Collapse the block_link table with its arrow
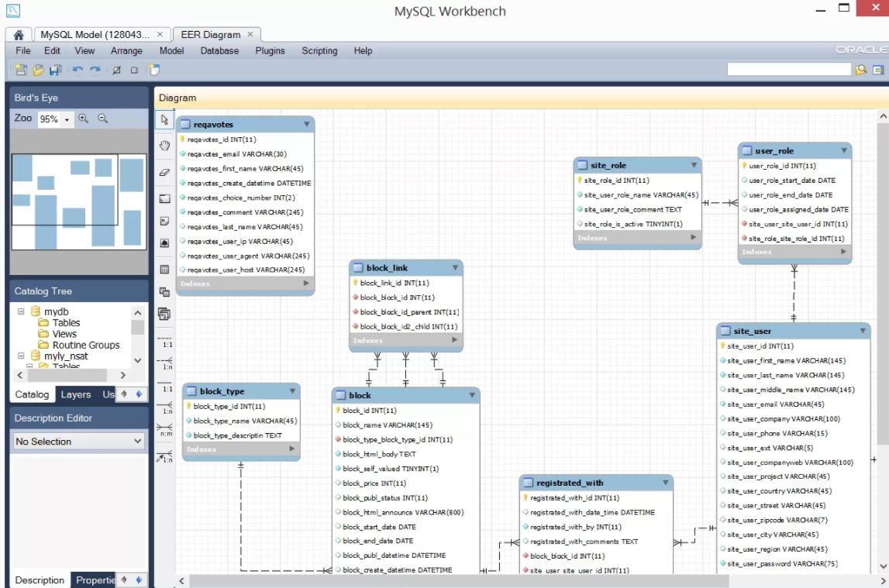The image size is (889, 588). [x=455, y=267]
